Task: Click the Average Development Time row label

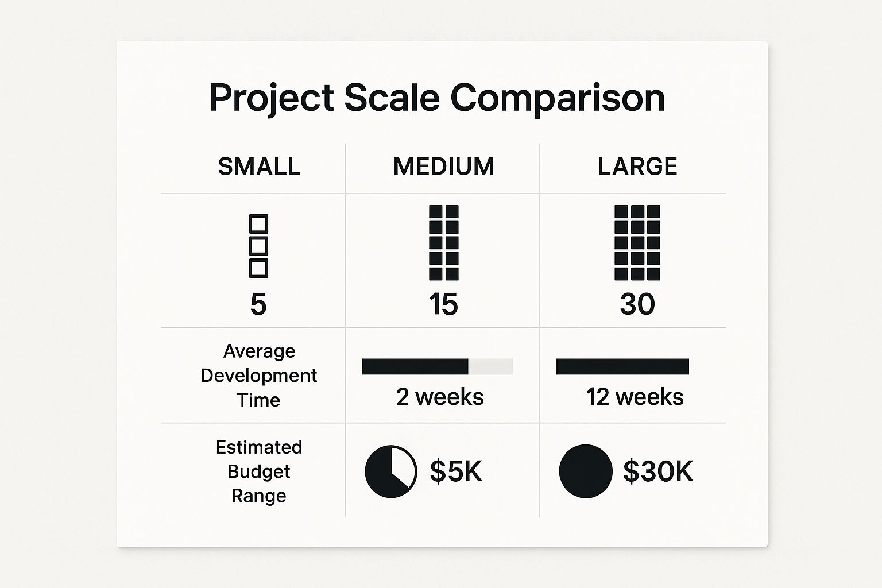Action: (x=258, y=375)
